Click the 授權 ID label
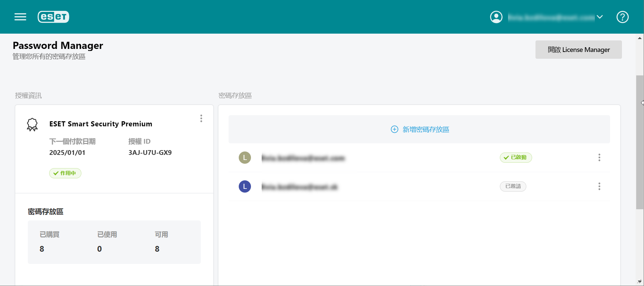This screenshot has width=644, height=286. click(x=139, y=141)
